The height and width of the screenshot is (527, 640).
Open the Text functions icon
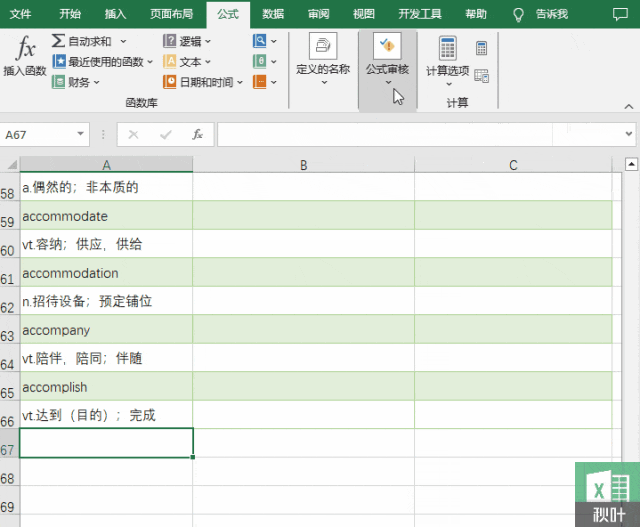[x=169, y=62]
